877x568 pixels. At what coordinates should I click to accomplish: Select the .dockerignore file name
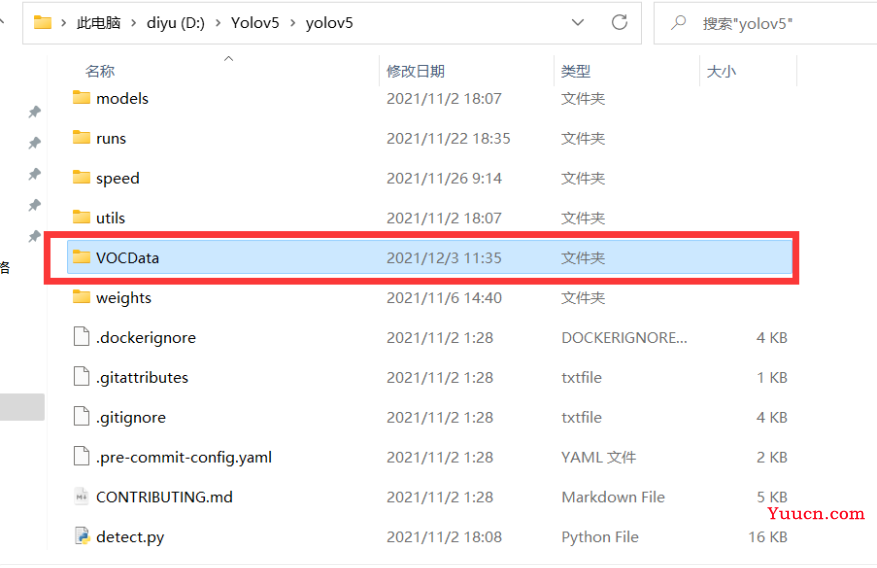pos(145,338)
